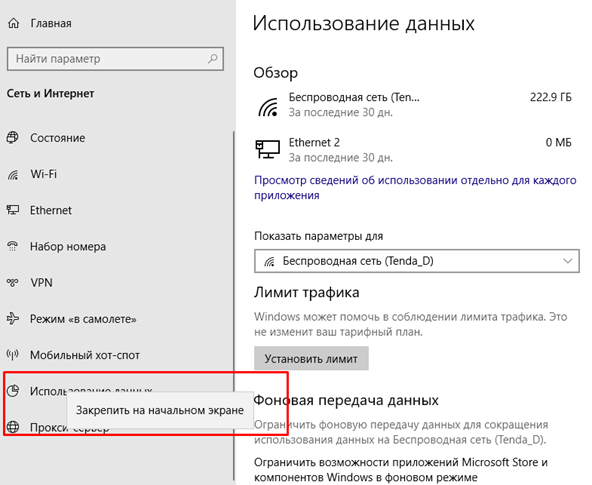This screenshot has width=592, height=485.
Task: Select Закрепить на начальном экране menu entry
Action: coord(160,410)
